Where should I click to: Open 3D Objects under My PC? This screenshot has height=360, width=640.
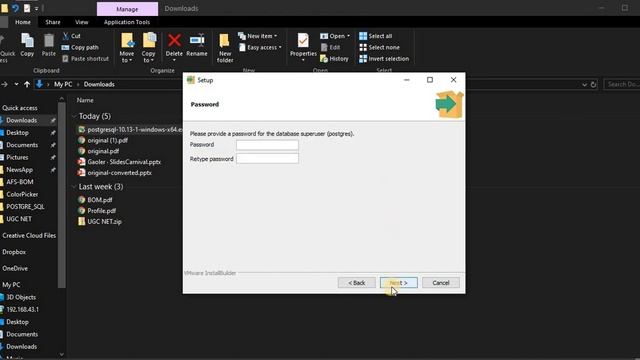[21, 297]
